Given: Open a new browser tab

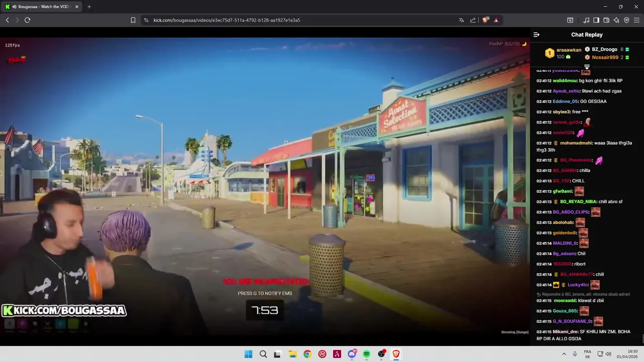Looking at the screenshot, I should point(89,7).
